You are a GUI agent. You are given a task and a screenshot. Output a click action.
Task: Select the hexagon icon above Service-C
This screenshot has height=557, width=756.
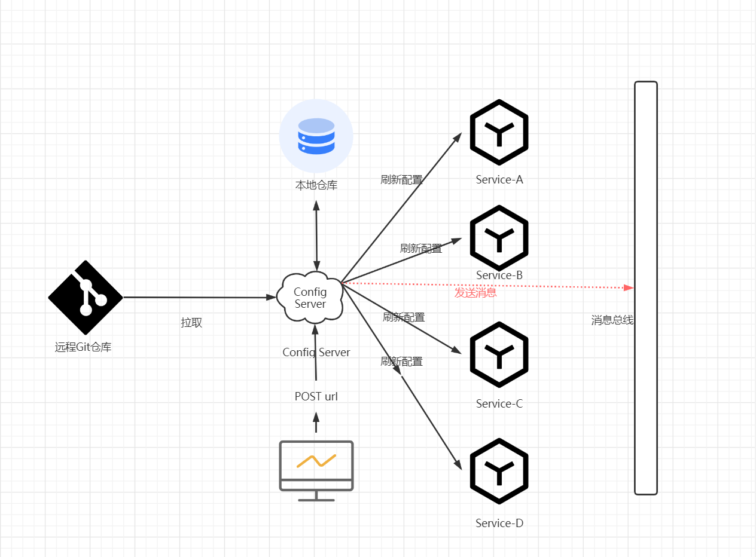pyautogui.click(x=499, y=355)
